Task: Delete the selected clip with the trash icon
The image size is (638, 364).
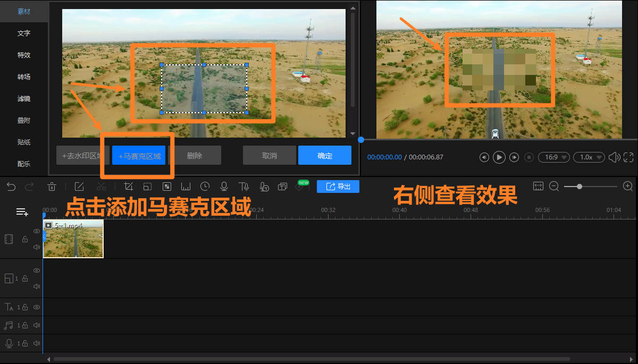Action: [x=52, y=187]
